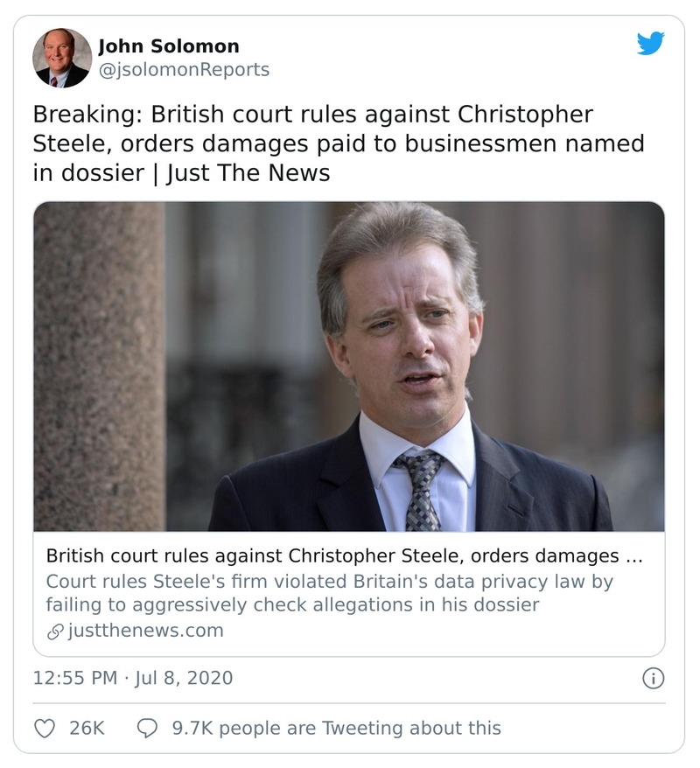The width and height of the screenshot is (700, 768).
Task: Click the John Solomon display name
Action: click(169, 46)
